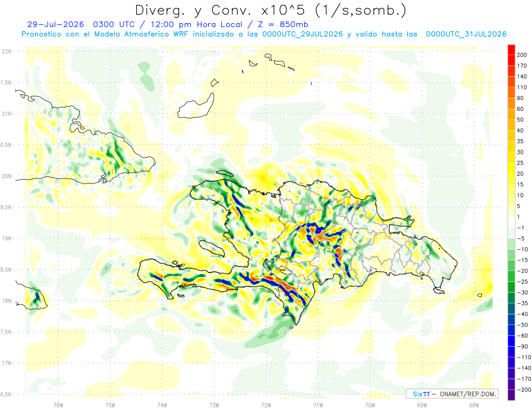Click the positive '10' colorbar value
Image resolution: width=532 pixels, height=411 pixels.
[x=521, y=196]
